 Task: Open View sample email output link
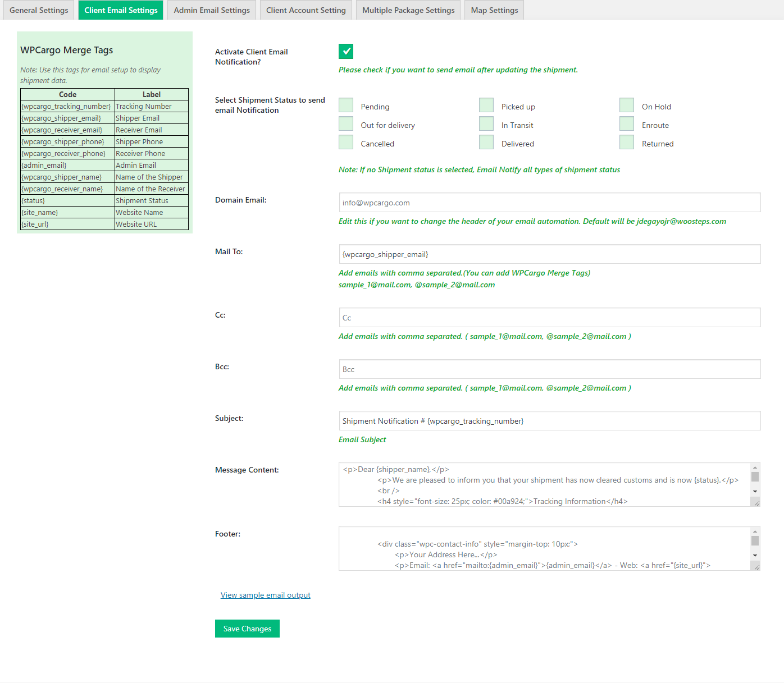click(266, 595)
